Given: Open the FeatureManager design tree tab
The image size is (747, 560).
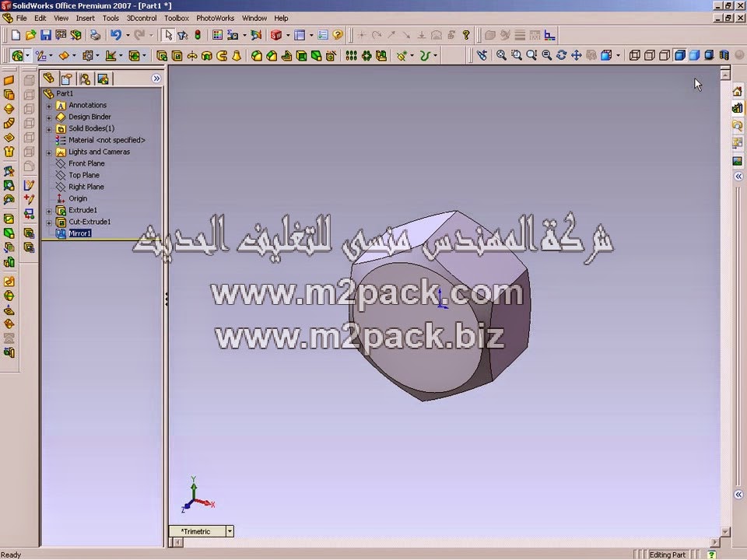Looking at the screenshot, I should coord(49,78).
